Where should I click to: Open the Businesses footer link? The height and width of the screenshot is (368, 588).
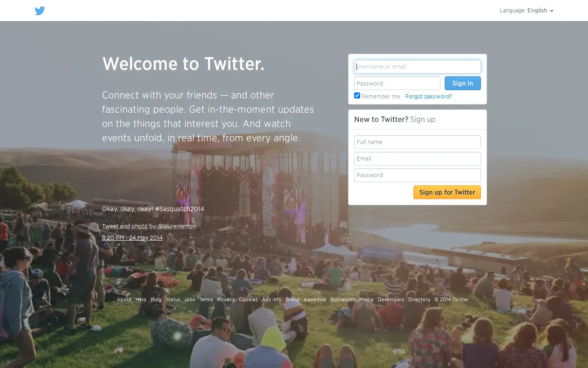343,299
